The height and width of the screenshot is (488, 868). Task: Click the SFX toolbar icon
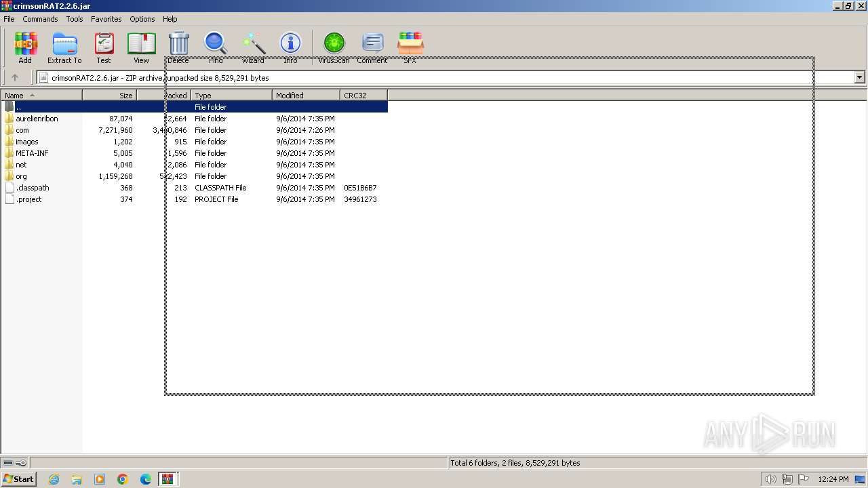click(x=410, y=47)
